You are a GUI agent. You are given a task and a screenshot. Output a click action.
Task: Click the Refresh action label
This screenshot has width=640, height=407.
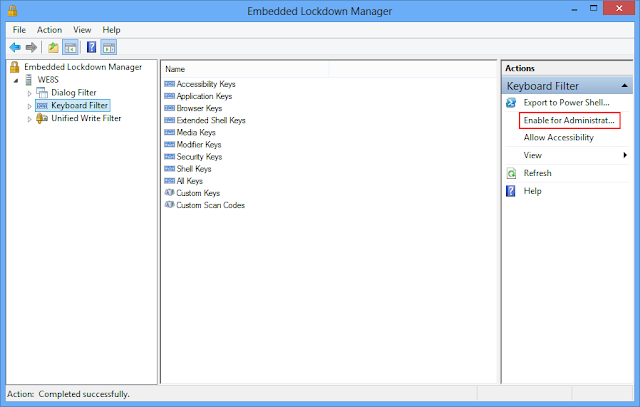[x=538, y=173]
